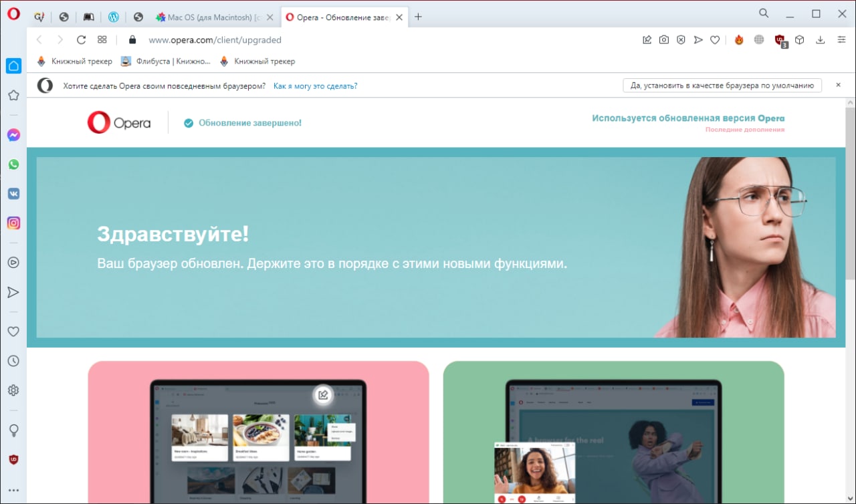Click the light bulb icon in sidebar
This screenshot has height=504, width=856.
[13, 430]
